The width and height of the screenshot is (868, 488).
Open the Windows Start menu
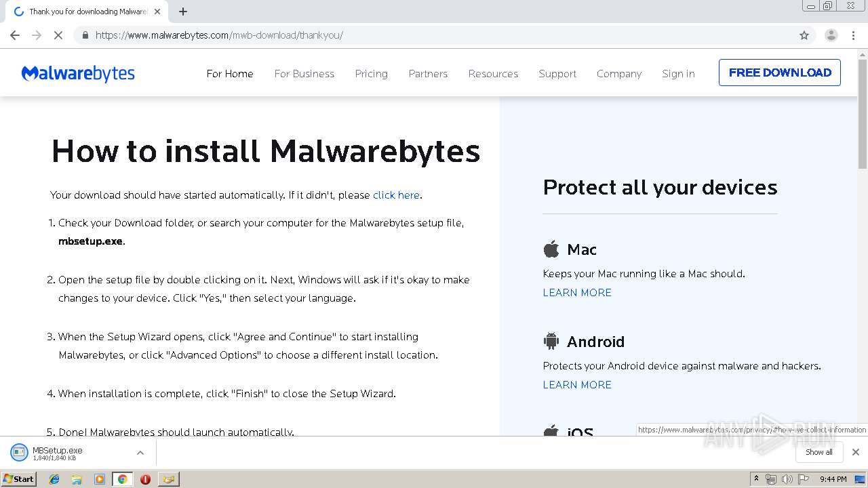tap(19, 479)
